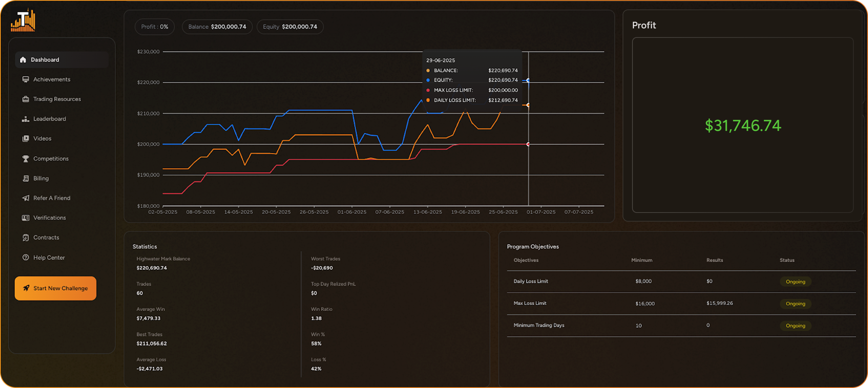This screenshot has height=388, width=868.
Task: Open the Achievements page
Action: click(52, 79)
